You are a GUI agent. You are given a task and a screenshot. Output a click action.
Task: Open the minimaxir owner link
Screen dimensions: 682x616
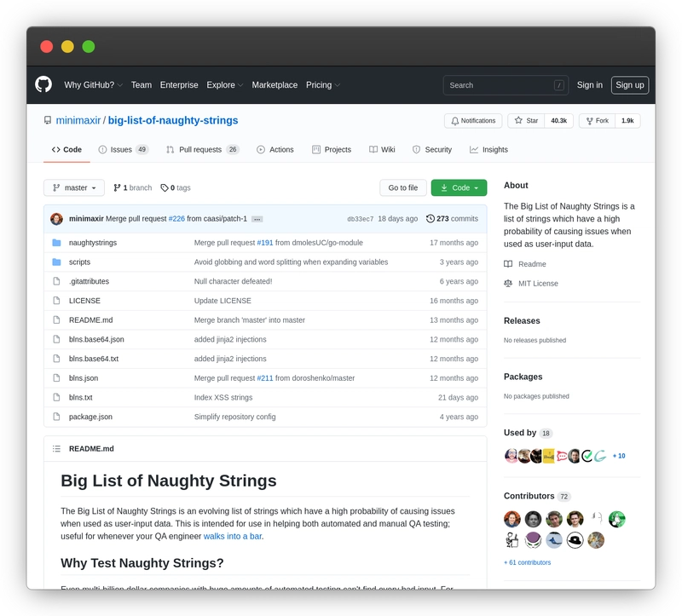click(x=78, y=120)
